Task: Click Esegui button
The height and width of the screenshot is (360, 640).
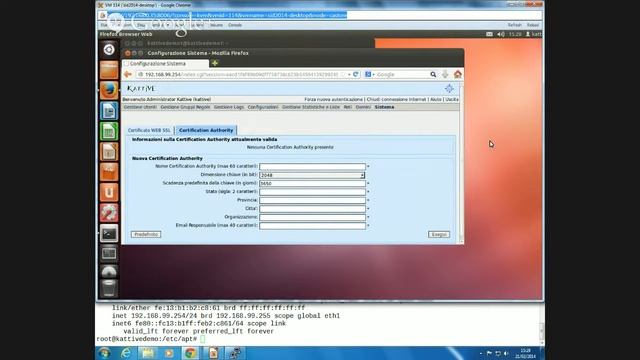Action: point(439,234)
